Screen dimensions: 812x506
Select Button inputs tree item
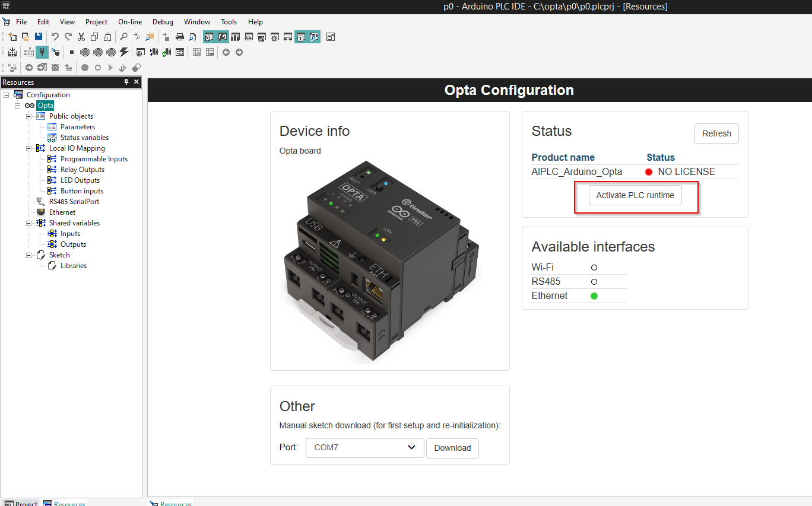81,191
